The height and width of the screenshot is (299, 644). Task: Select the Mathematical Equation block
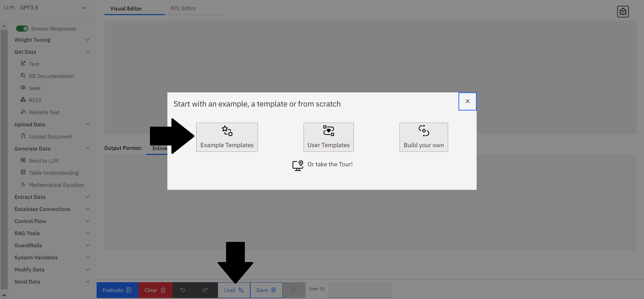[56, 185]
